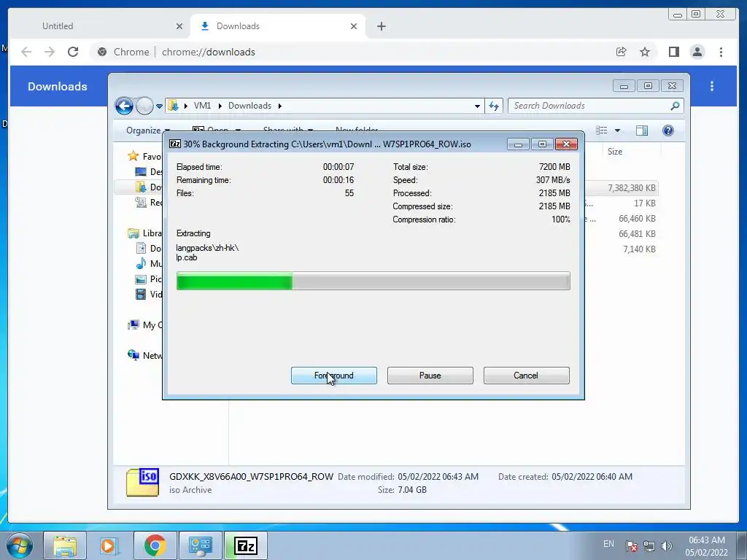
Task: Click the green extraction progress bar
Action: (373, 281)
